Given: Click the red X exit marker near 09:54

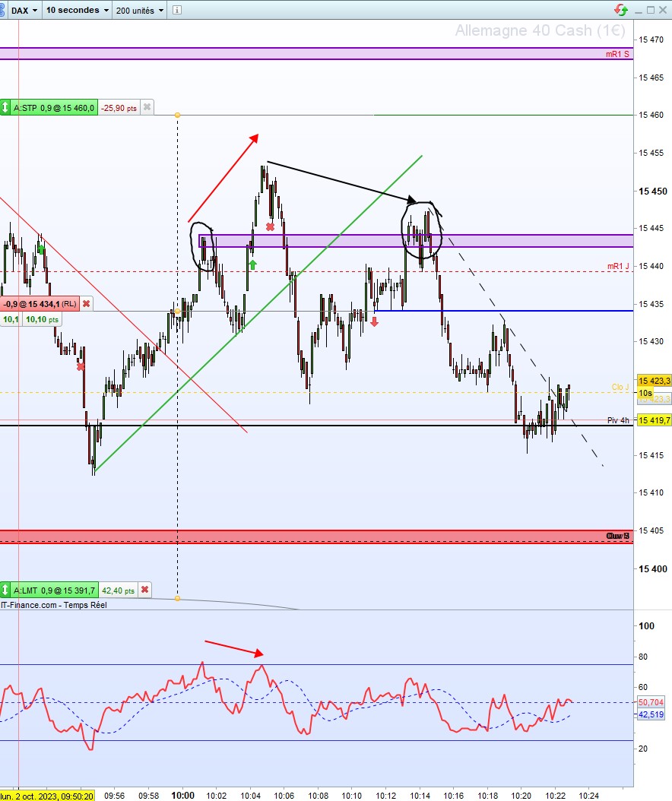Looking at the screenshot, I should (x=81, y=366).
